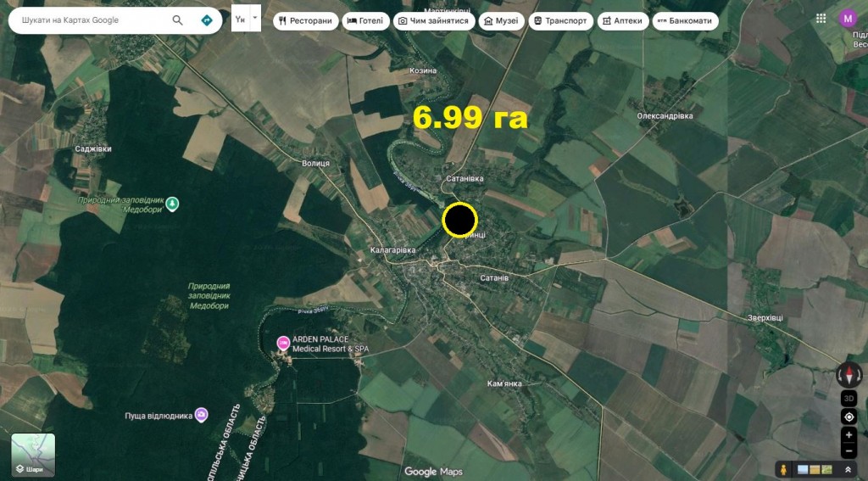Open the Google apps grid
The height and width of the screenshot is (481, 868).
click(821, 19)
